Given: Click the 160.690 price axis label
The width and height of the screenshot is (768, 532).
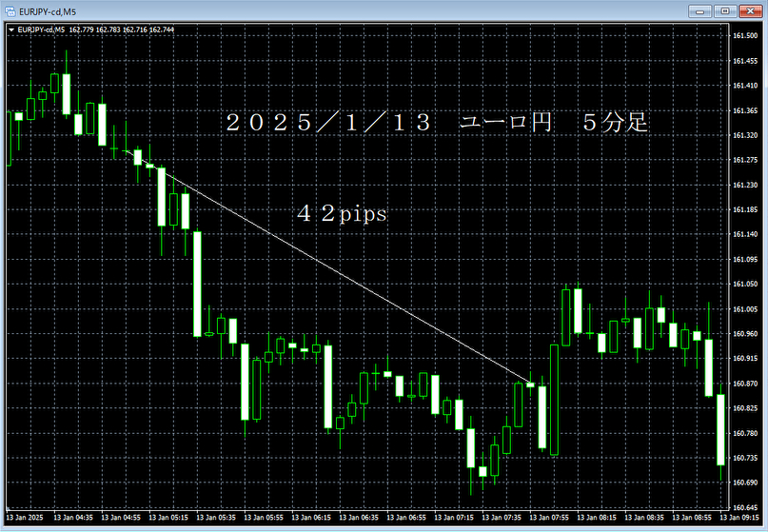Looking at the screenshot, I should click(x=745, y=483).
